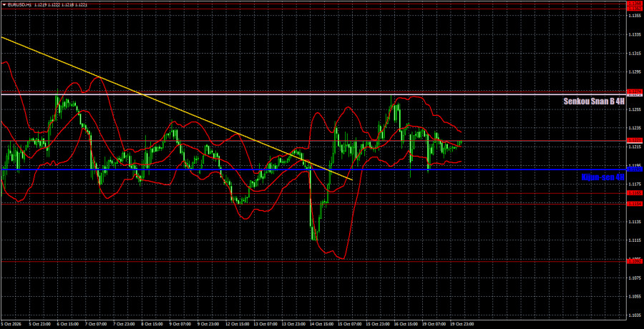Screen dimensions: 644x329
Task: Select the Kijun-sen 4H label
Action: click(x=603, y=177)
